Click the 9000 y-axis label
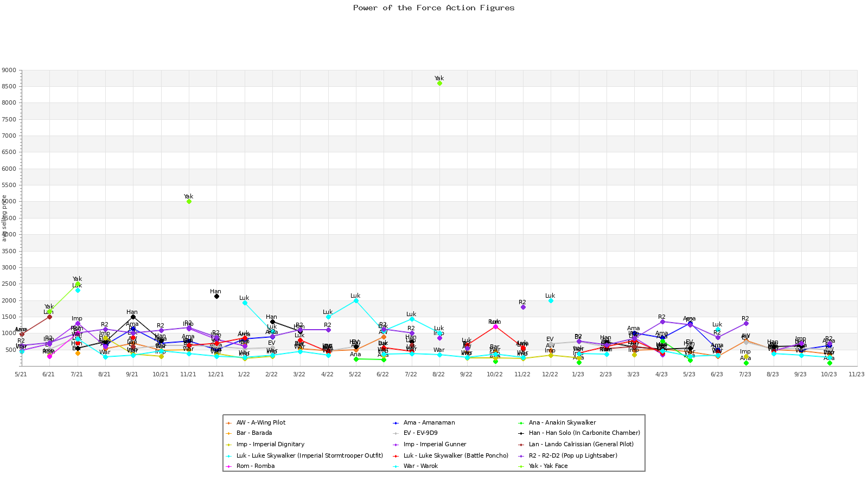The width and height of the screenshot is (868, 488). pyautogui.click(x=9, y=70)
